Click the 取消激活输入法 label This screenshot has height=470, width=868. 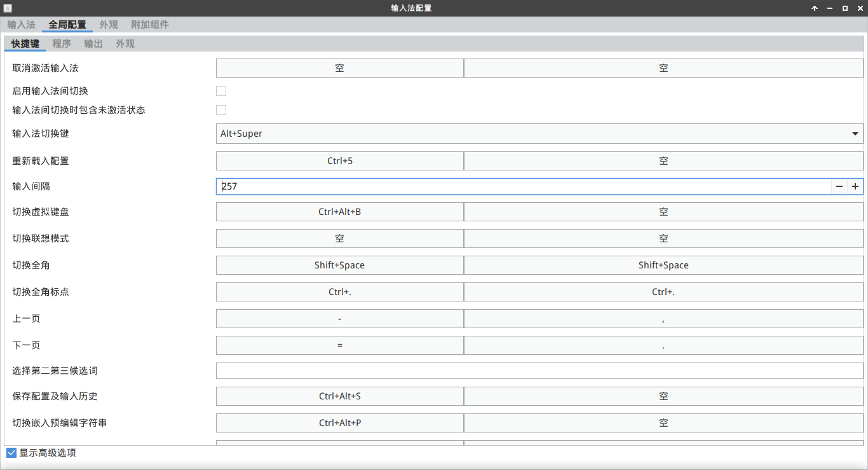pos(45,68)
